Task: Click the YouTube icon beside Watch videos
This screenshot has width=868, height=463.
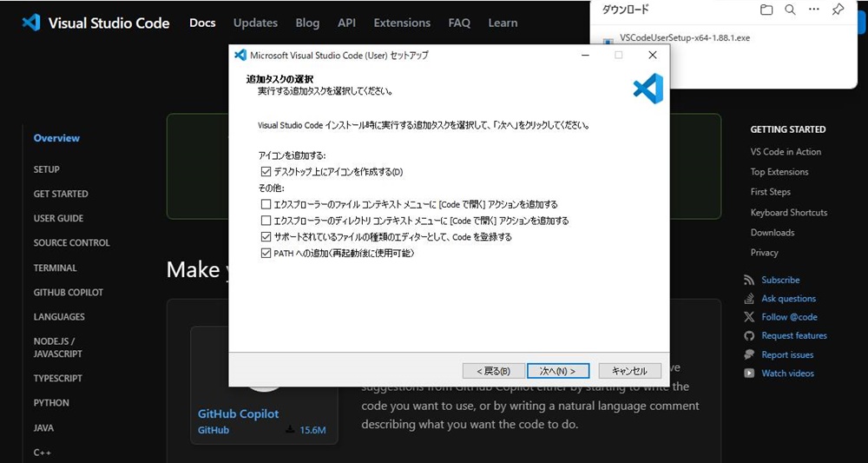Action: 749,374
